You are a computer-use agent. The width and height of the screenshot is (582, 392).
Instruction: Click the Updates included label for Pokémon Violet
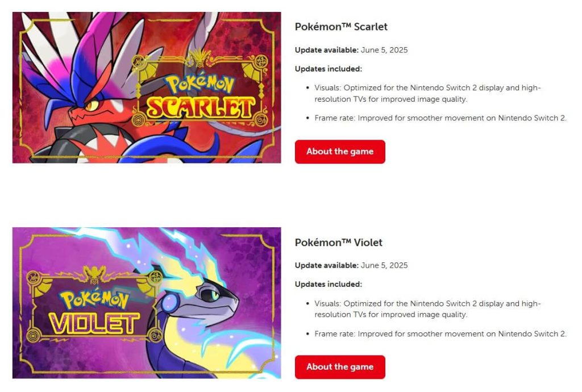pyautogui.click(x=329, y=284)
